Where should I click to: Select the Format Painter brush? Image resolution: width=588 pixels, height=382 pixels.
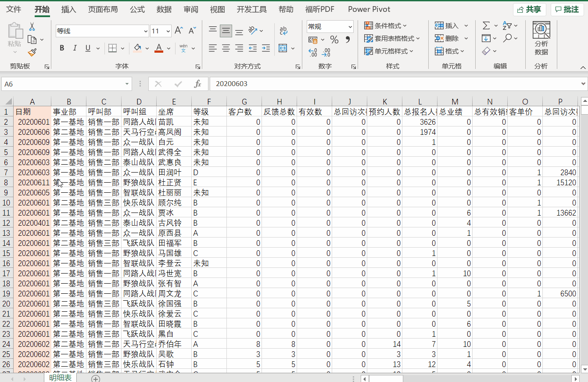point(32,53)
